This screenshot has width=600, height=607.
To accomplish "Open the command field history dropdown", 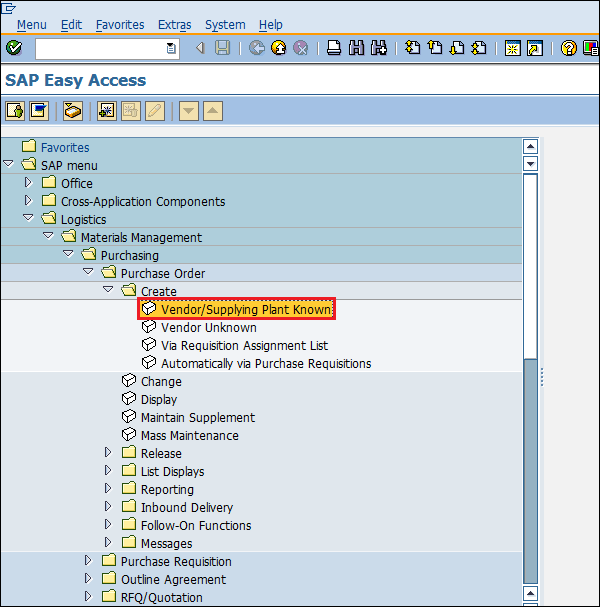I will tap(171, 48).
